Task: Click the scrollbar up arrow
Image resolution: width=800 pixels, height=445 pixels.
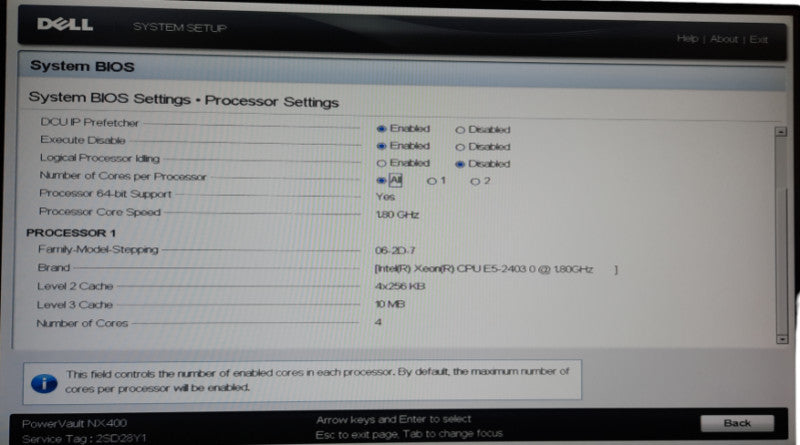Action: pos(781,132)
